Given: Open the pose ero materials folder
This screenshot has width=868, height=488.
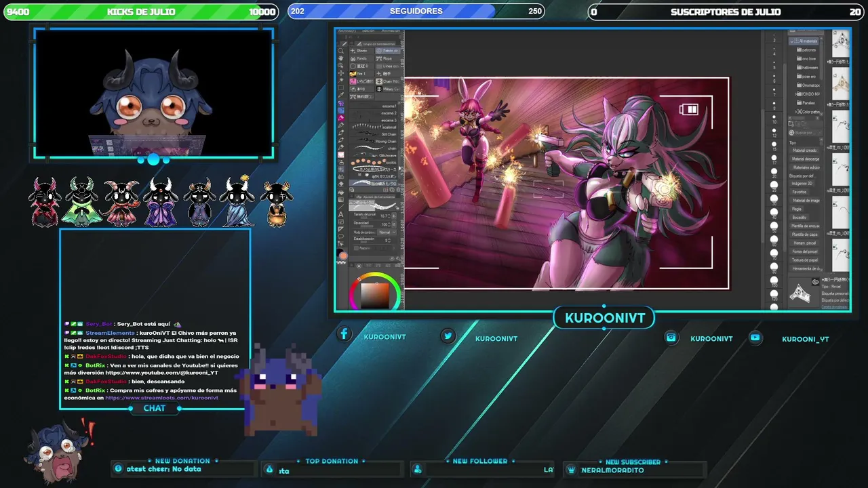Looking at the screenshot, I should pyautogui.click(x=808, y=76).
